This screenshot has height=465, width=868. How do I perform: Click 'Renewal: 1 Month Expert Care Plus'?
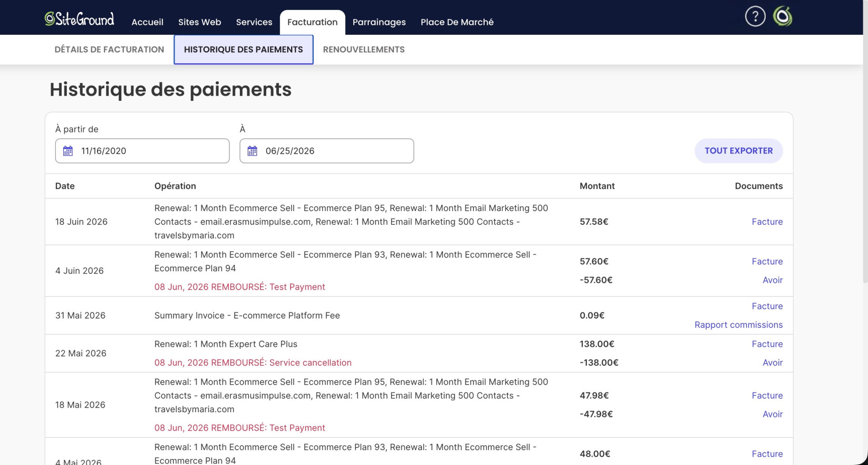coord(226,344)
